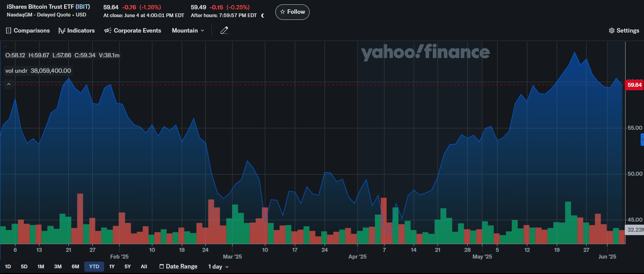Viewport: 644px width, 274px height.
Task: Select the YTD range
Action: [x=94, y=267]
